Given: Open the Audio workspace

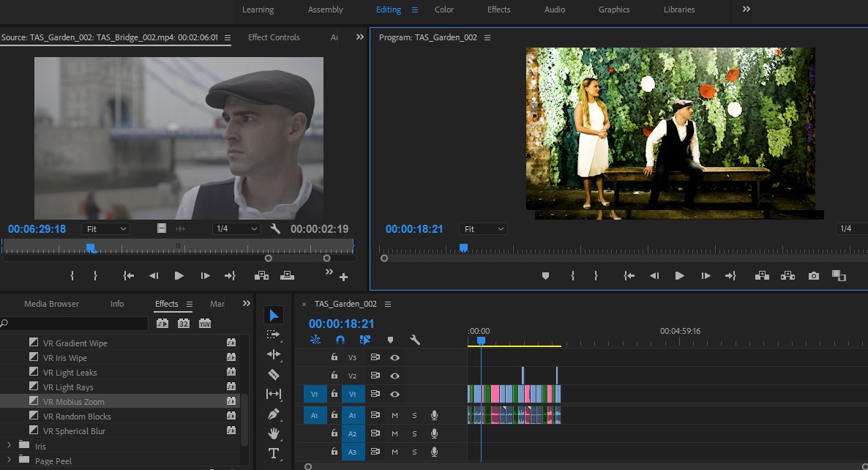Looking at the screenshot, I should (554, 10).
